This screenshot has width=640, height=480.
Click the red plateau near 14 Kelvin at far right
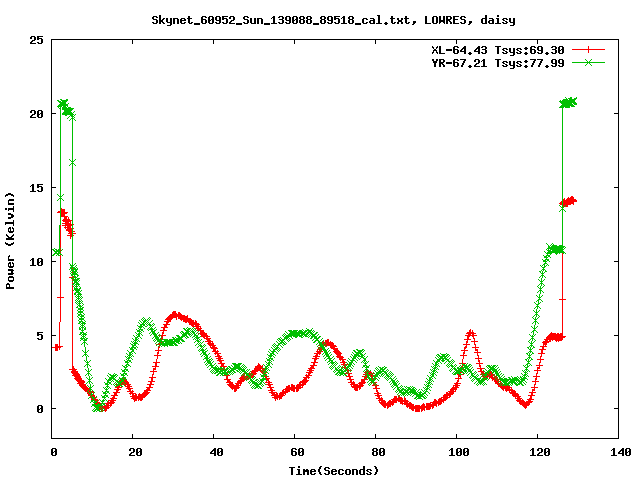(569, 201)
